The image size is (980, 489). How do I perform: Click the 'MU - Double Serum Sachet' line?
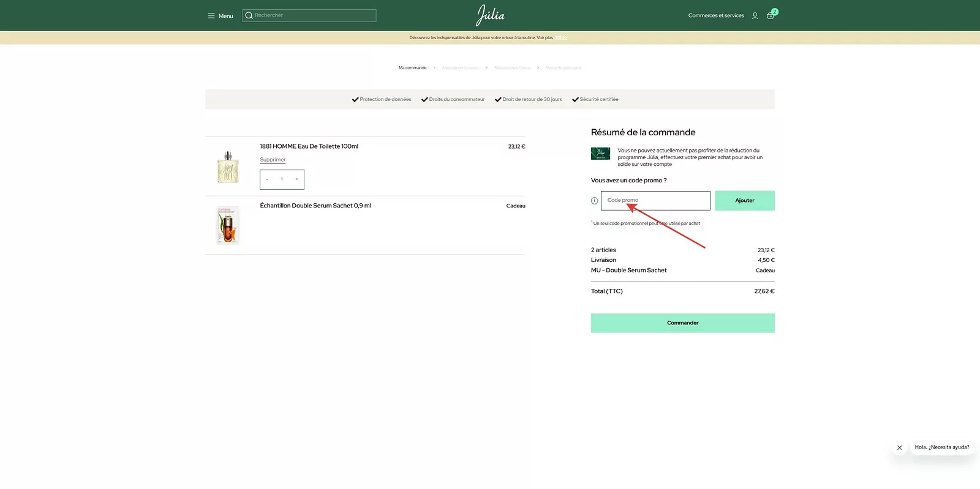(628, 271)
